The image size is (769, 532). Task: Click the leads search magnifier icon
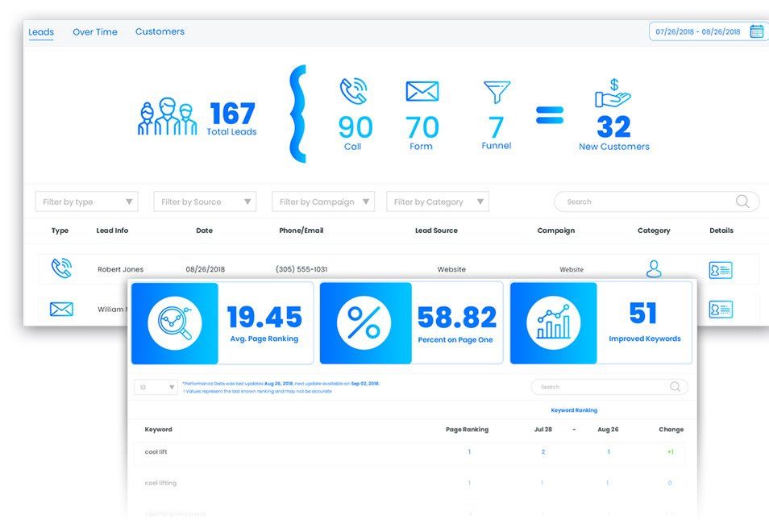[742, 202]
